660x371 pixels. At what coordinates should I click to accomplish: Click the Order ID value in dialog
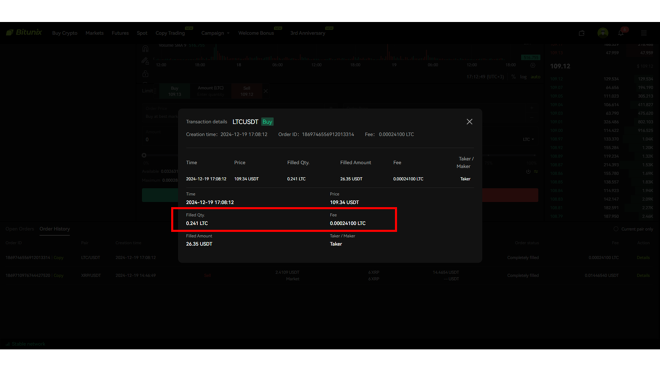coord(328,134)
